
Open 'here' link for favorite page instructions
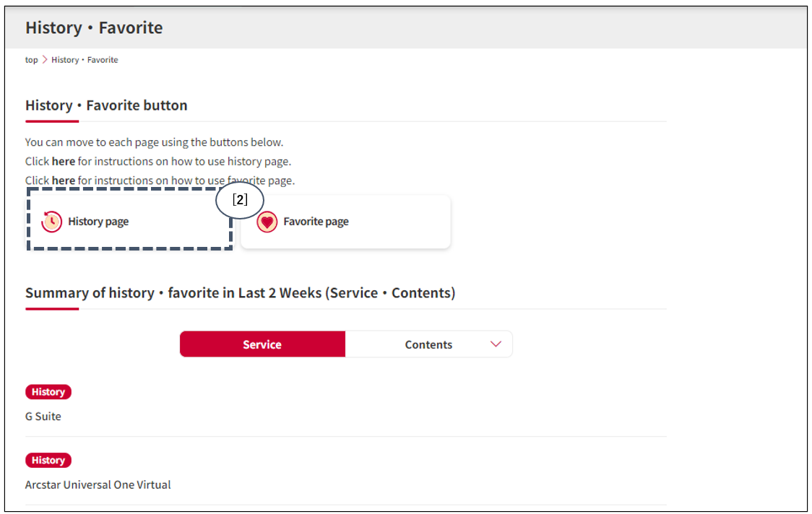(x=63, y=180)
